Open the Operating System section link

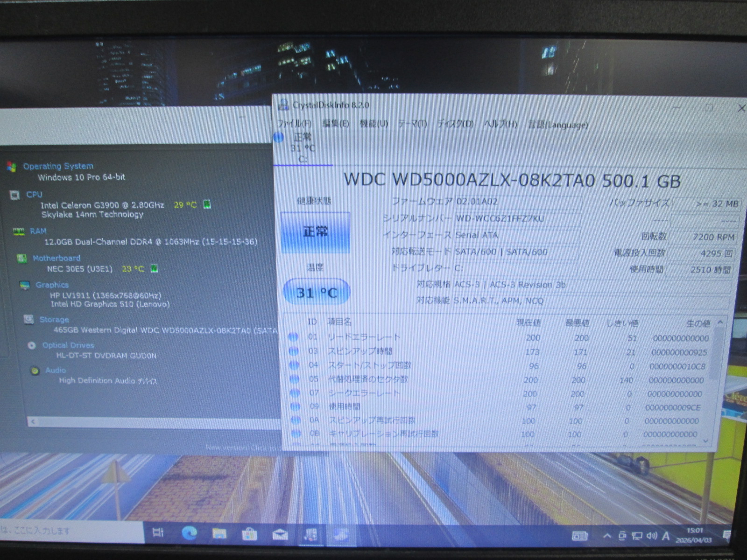[58, 166]
